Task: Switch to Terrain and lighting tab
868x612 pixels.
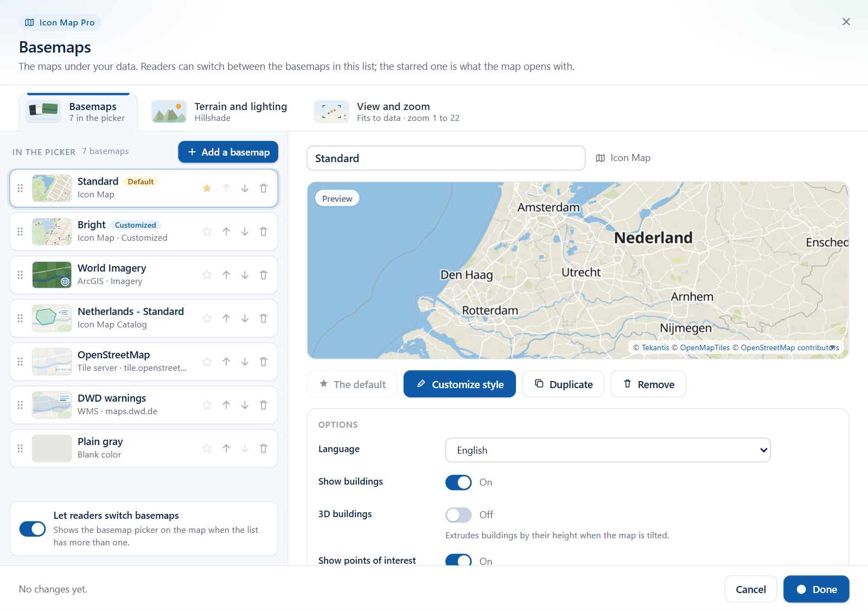Action: point(220,112)
